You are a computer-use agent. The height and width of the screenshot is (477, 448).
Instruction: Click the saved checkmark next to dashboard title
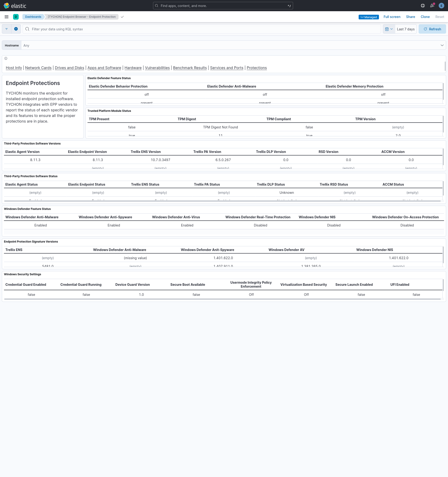tap(122, 17)
